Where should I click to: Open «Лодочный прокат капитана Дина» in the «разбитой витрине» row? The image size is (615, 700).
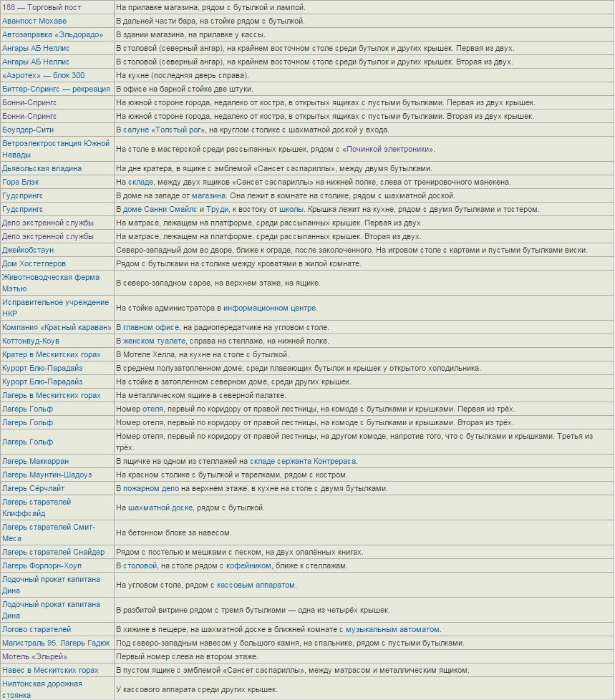click(x=52, y=611)
